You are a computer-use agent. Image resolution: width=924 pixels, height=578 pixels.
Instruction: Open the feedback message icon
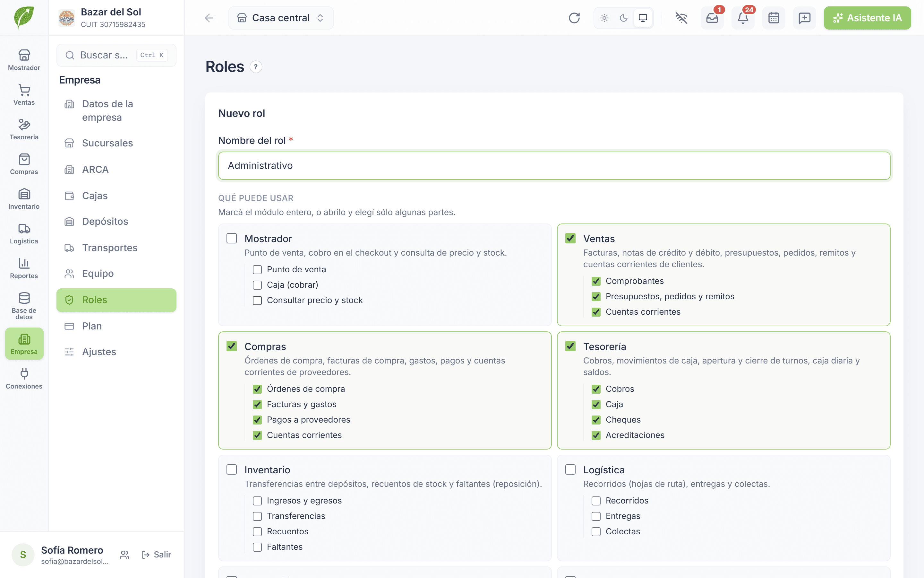pos(805,18)
